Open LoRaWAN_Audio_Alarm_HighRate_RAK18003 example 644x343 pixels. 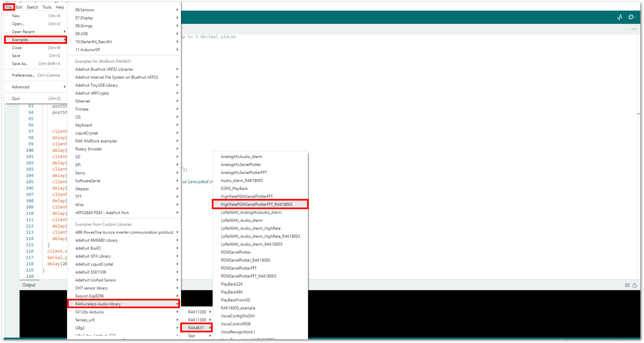tap(260, 236)
